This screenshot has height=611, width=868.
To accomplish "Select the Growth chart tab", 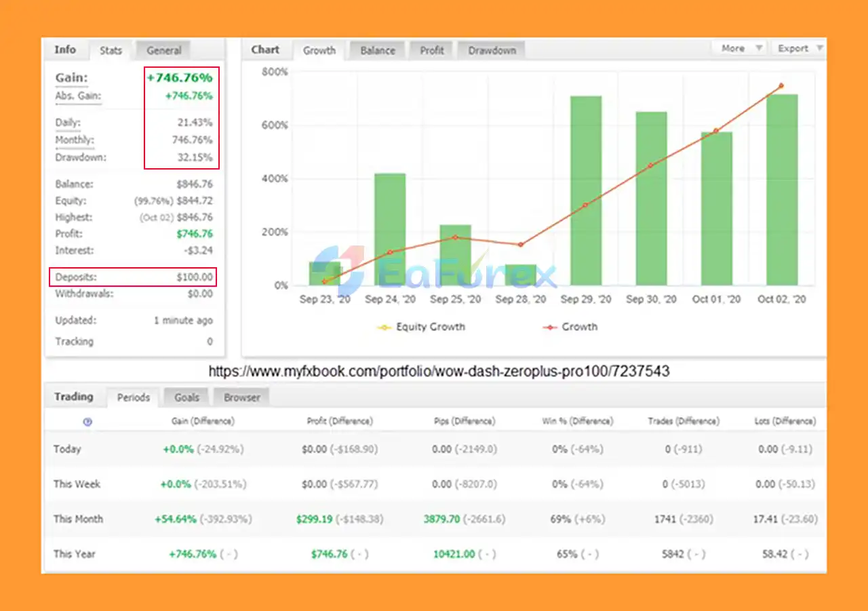I will click(319, 50).
